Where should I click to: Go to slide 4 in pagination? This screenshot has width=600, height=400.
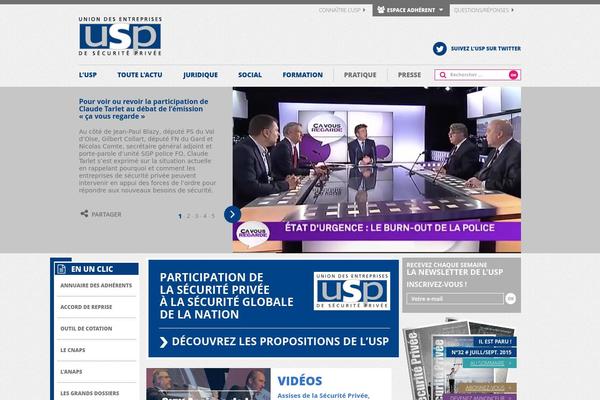point(205,216)
